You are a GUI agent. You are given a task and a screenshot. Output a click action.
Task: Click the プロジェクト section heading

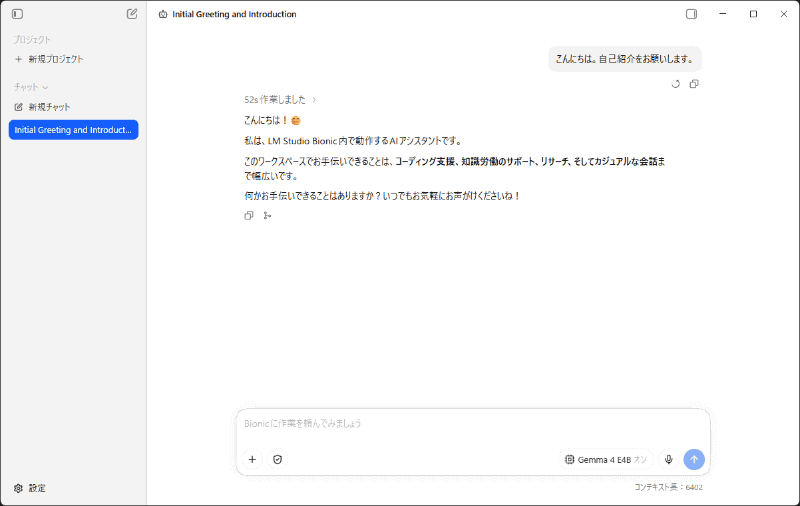(x=32, y=40)
